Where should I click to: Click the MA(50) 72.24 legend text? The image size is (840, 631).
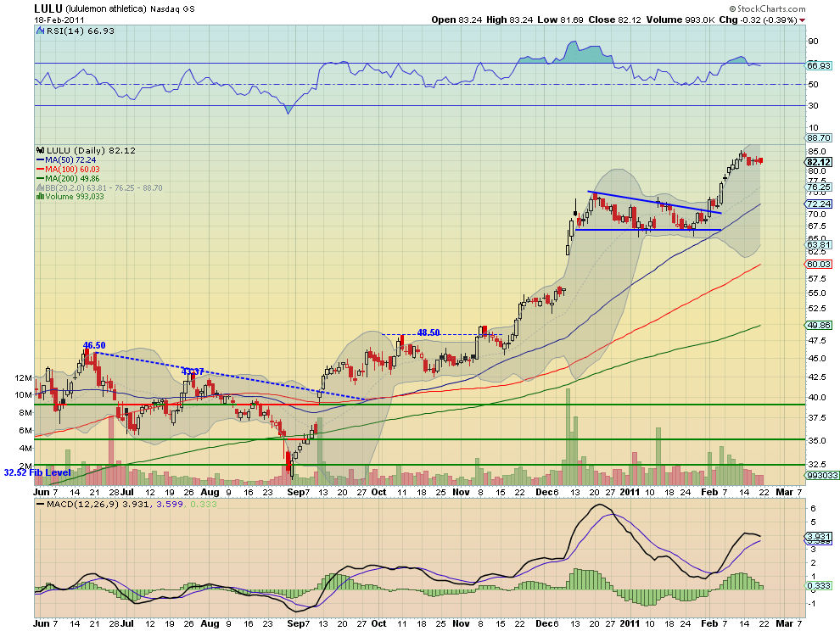point(70,160)
